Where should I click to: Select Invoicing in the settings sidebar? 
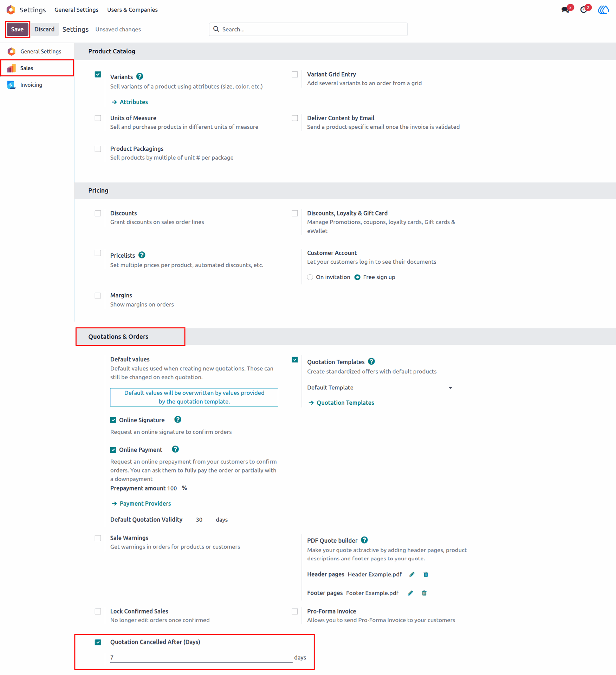pyautogui.click(x=37, y=85)
